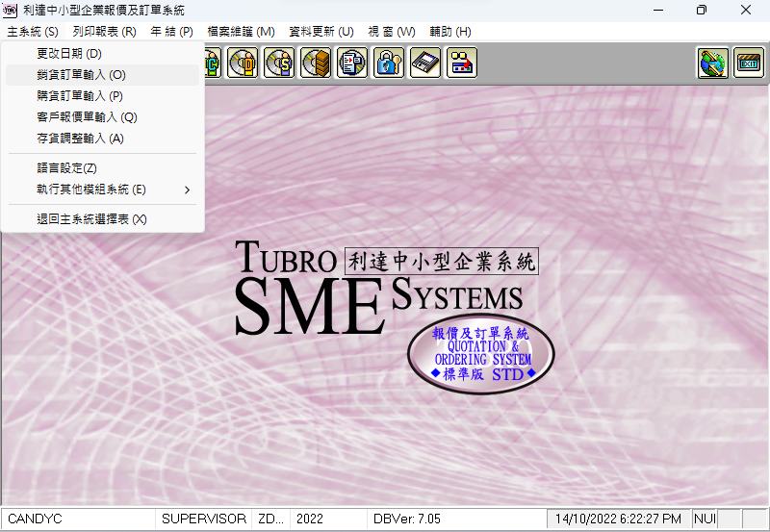The width and height of the screenshot is (770, 532).
Task: Open the 年結 (P) menu
Action: [x=171, y=32]
